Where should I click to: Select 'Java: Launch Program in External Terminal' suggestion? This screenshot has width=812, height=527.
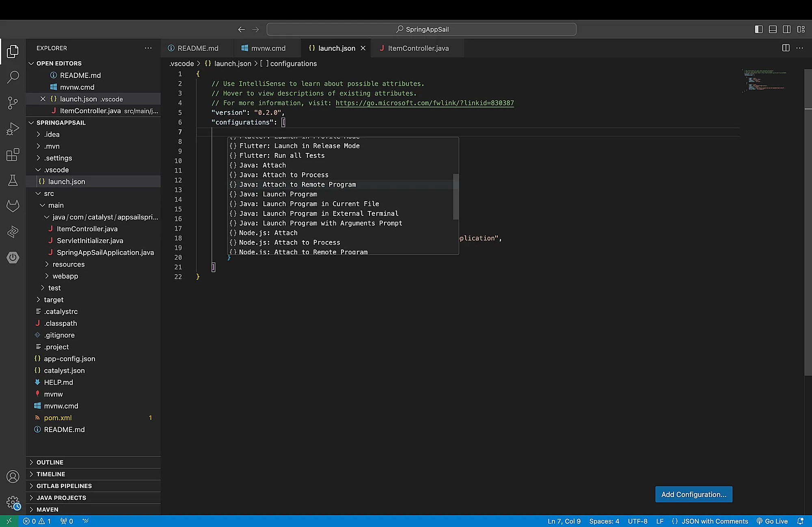[x=341, y=213]
